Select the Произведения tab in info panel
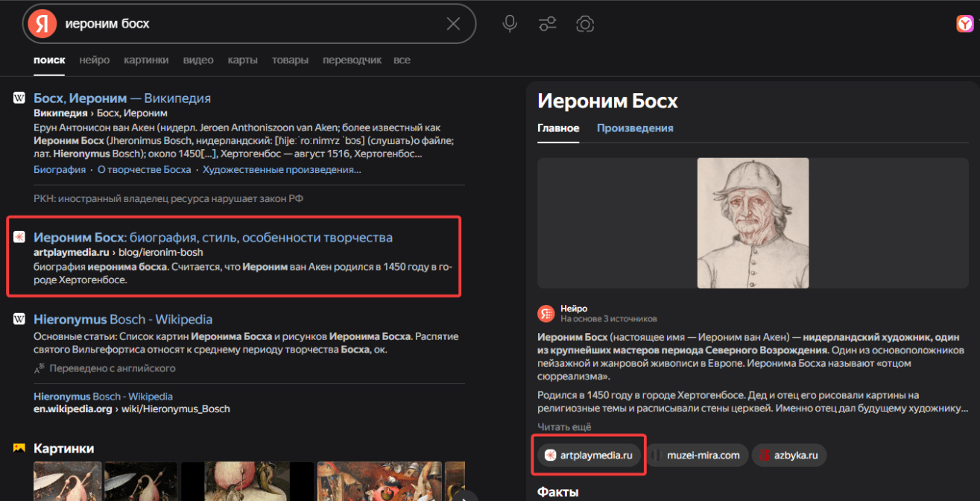The image size is (980, 501). pos(635,128)
